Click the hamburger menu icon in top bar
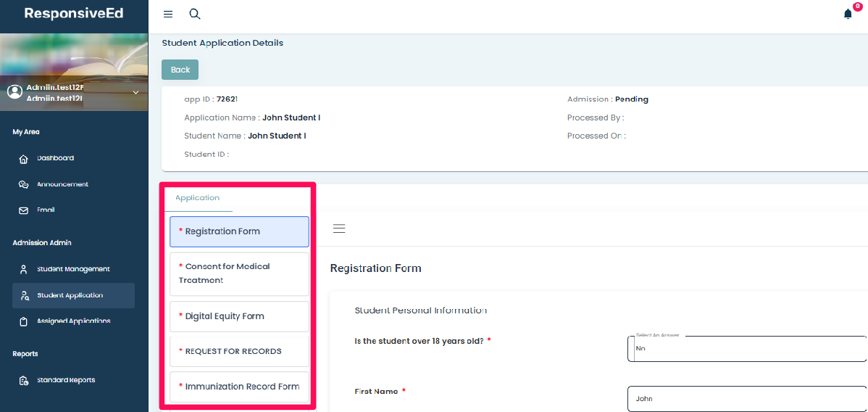868x412 pixels. [168, 15]
